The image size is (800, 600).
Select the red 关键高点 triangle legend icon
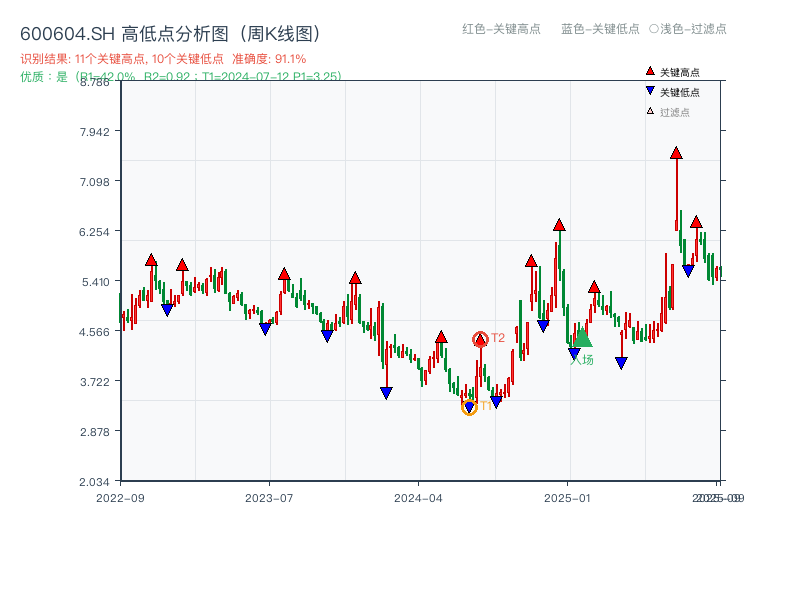[649, 71]
